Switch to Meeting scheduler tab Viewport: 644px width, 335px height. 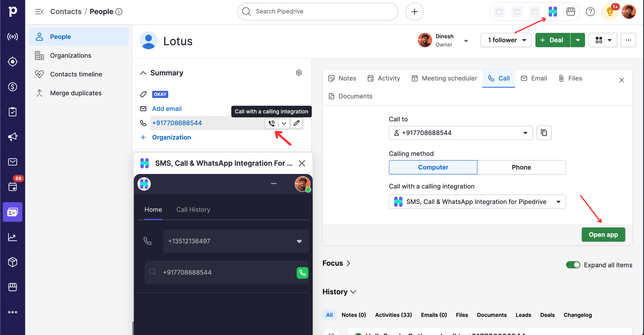pyautogui.click(x=444, y=78)
